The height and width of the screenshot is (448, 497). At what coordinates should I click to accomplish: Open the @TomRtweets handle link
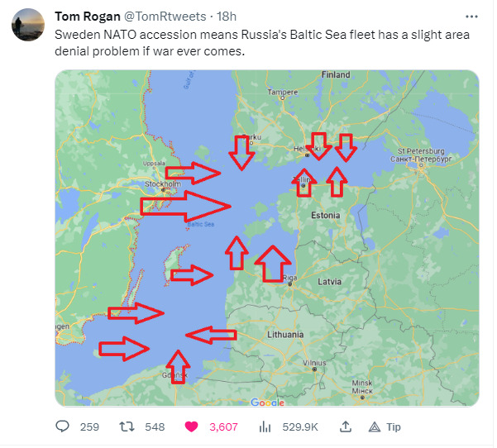165,17
